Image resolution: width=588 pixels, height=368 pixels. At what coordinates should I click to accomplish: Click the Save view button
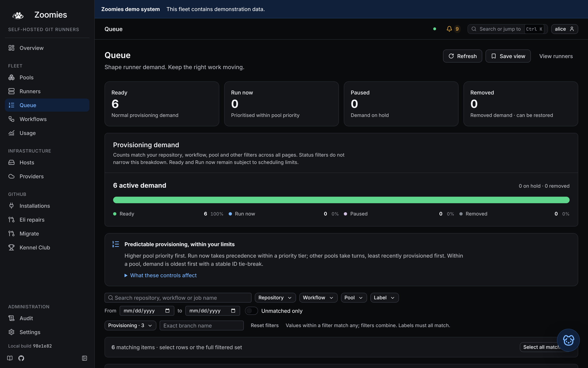click(x=508, y=56)
